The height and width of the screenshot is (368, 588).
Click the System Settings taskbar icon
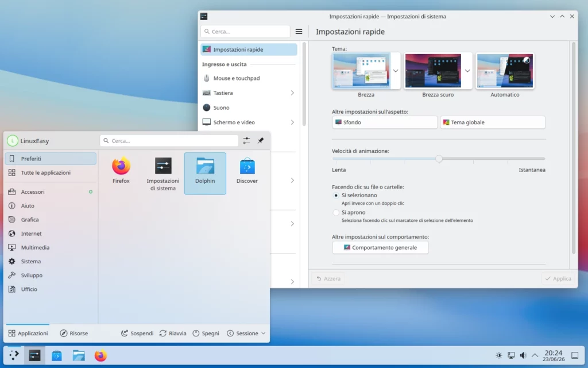coord(34,355)
